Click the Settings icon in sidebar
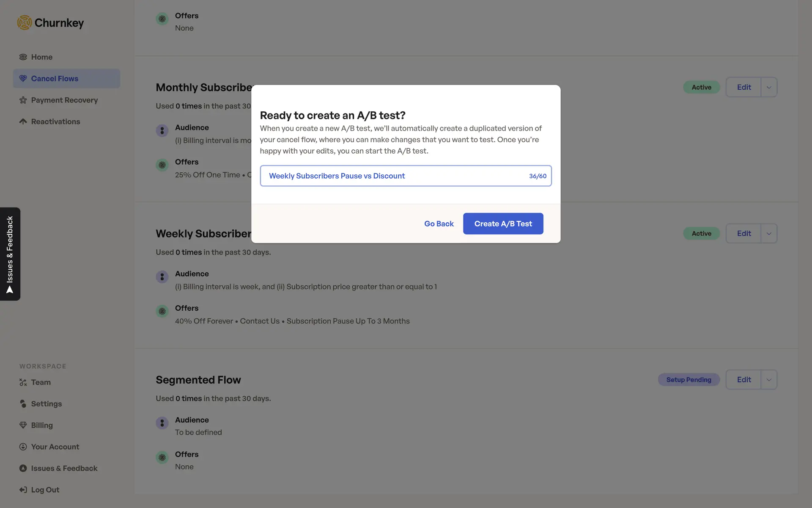The height and width of the screenshot is (508, 812). 23,404
